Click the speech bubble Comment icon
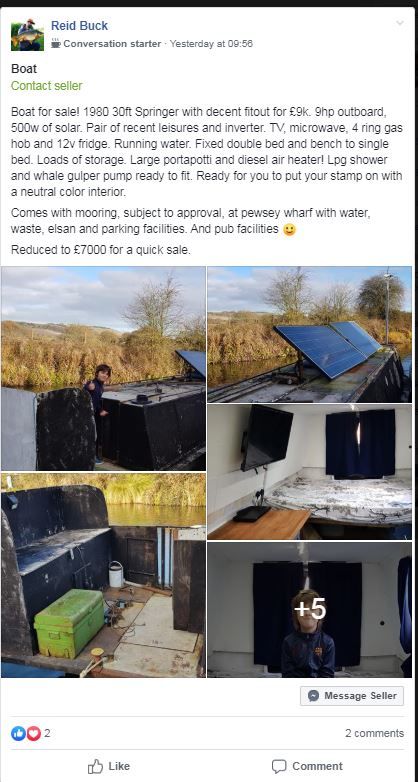The image size is (418, 782). click(279, 766)
